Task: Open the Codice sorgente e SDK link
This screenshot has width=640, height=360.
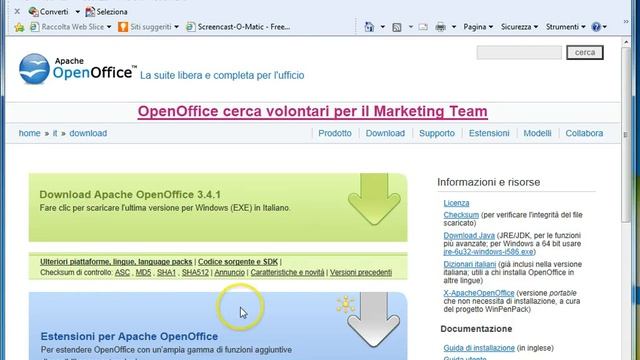Action: pos(238,262)
